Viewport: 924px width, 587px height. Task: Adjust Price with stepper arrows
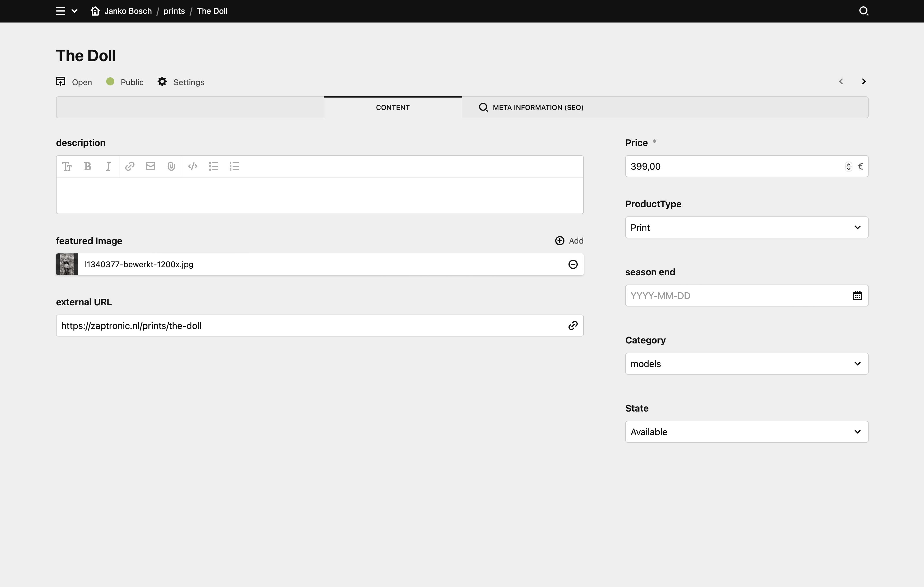pos(848,167)
